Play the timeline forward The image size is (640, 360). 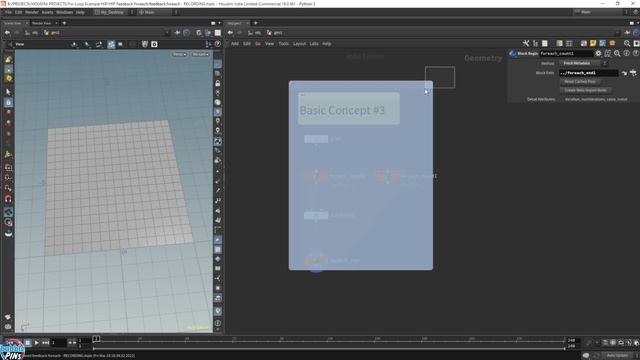pyautogui.click(x=36, y=343)
